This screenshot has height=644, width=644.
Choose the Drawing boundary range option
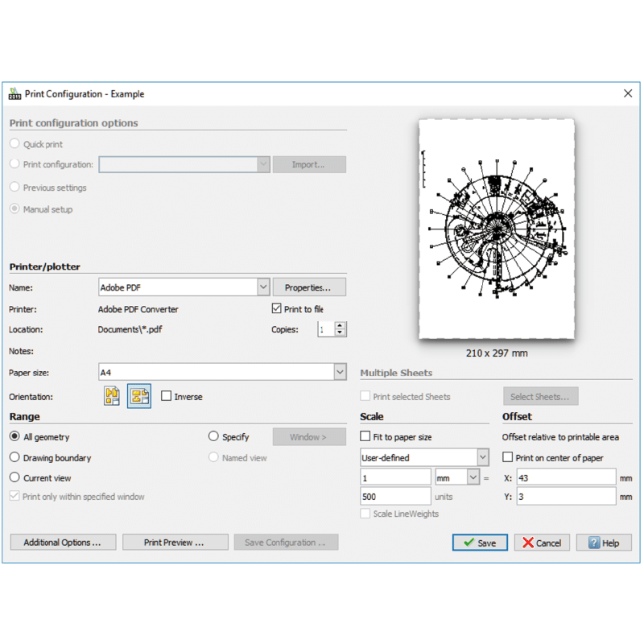(x=14, y=457)
